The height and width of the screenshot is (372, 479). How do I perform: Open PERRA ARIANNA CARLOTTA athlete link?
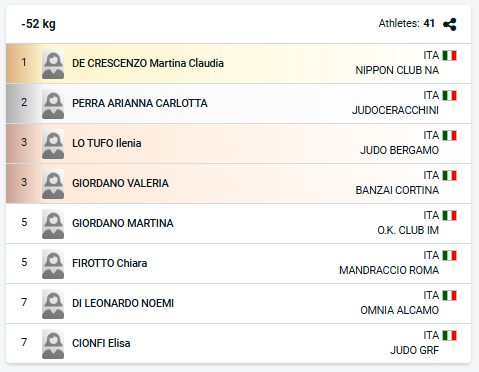[140, 103]
